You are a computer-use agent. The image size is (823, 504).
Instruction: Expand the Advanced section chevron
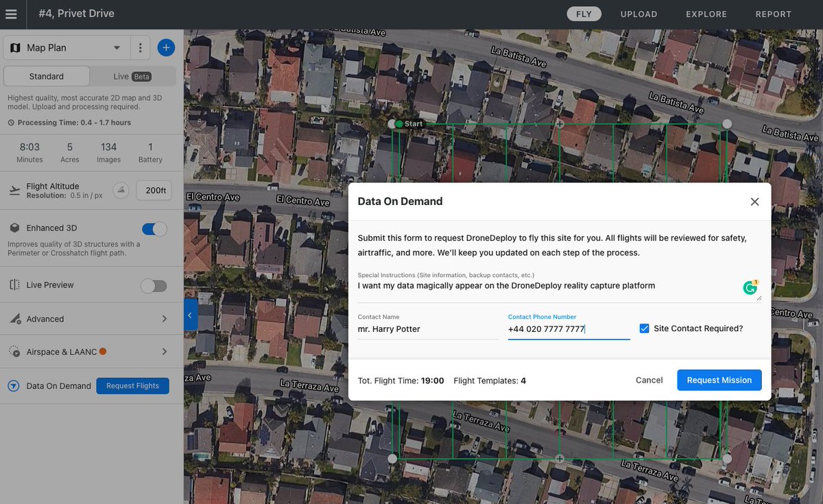165,319
